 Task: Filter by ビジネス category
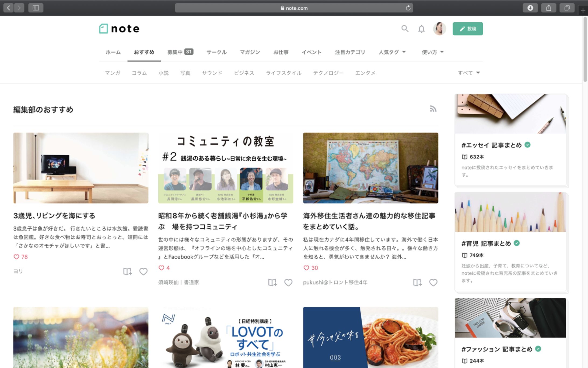[244, 73]
